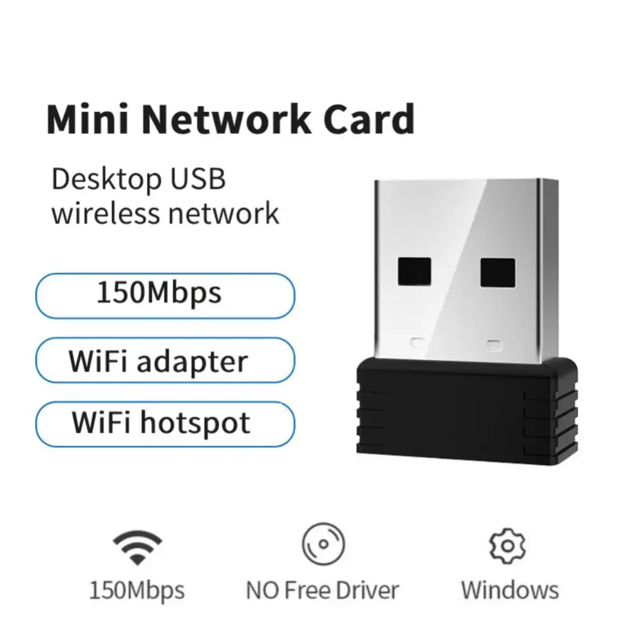
Task: Click the NO Free Driver label
Action: point(323,591)
